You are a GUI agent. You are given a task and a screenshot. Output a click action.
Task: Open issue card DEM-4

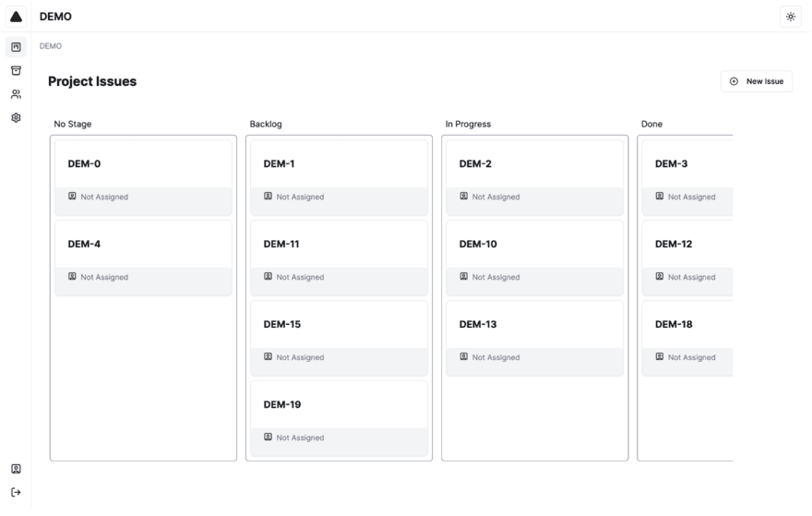143,258
